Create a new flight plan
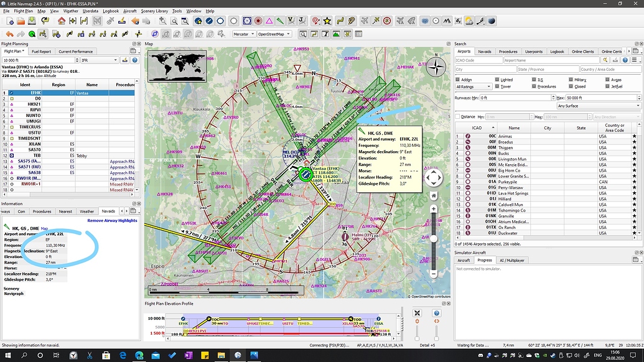 pos(9,22)
